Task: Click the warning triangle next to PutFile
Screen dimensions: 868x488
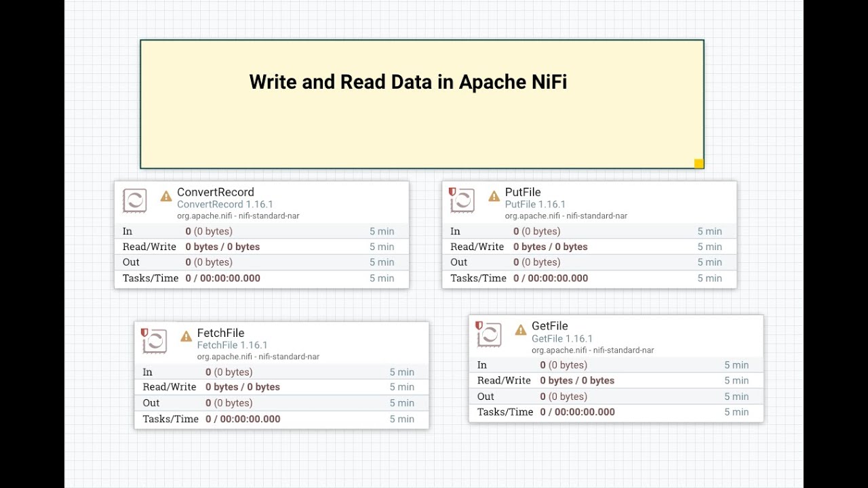Action: [x=494, y=197]
